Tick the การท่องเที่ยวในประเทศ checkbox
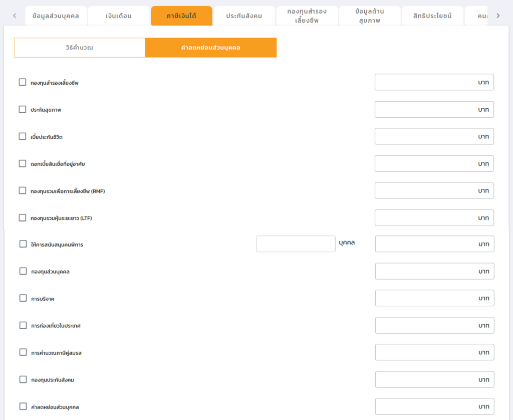The height and width of the screenshot is (420, 513). click(23, 325)
